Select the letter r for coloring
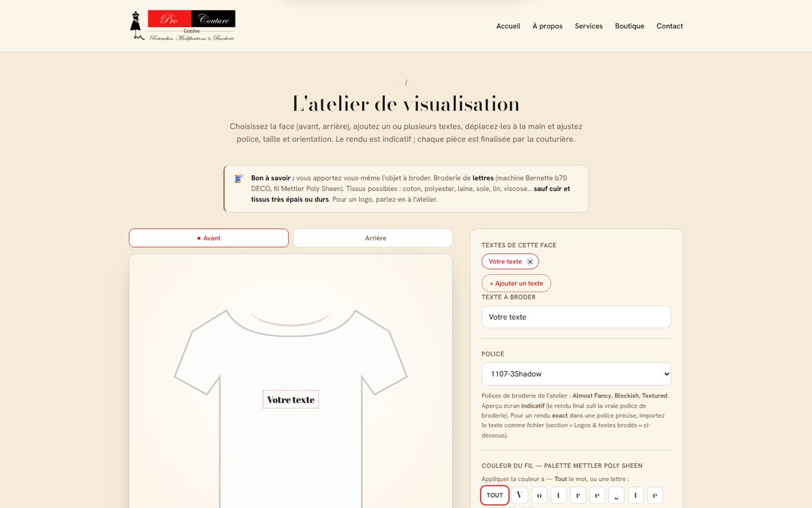 click(x=578, y=495)
